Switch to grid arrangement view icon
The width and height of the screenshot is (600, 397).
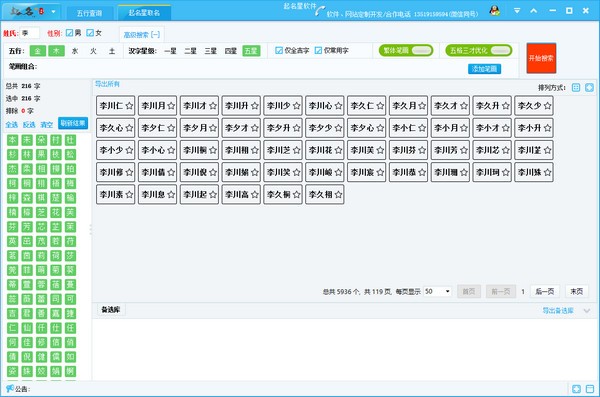coord(576,88)
